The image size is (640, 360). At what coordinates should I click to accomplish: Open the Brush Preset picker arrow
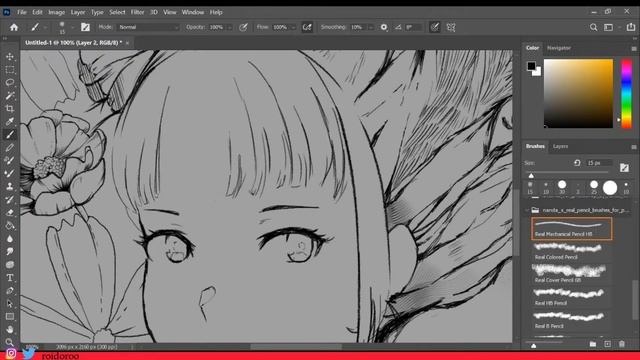click(x=72, y=27)
